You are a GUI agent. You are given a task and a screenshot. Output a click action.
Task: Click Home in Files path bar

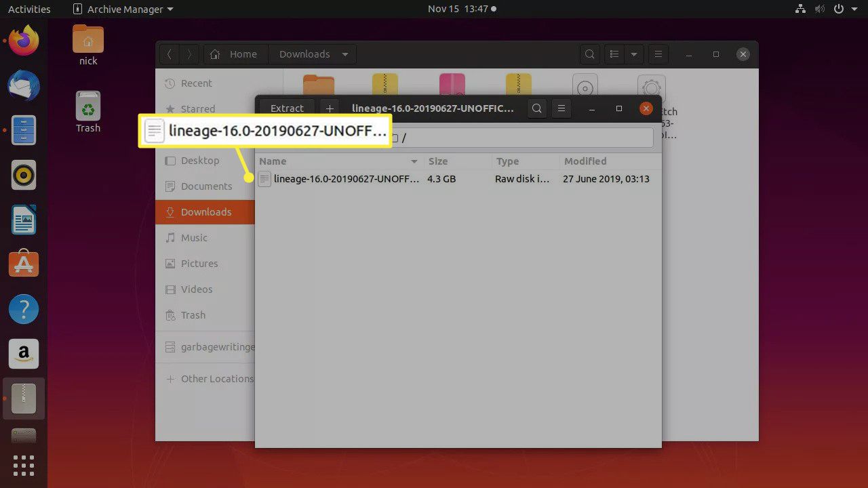pos(235,54)
